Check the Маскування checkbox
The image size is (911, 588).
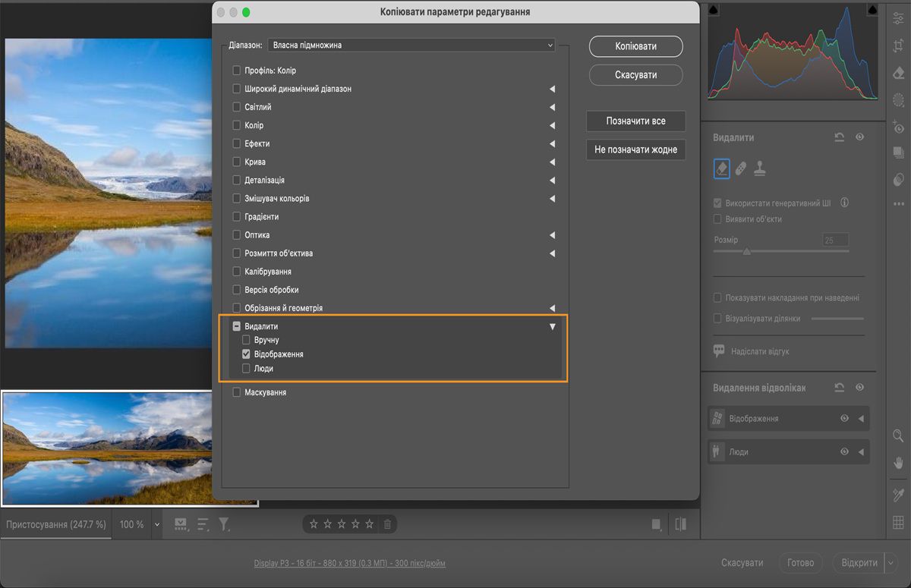coord(237,392)
